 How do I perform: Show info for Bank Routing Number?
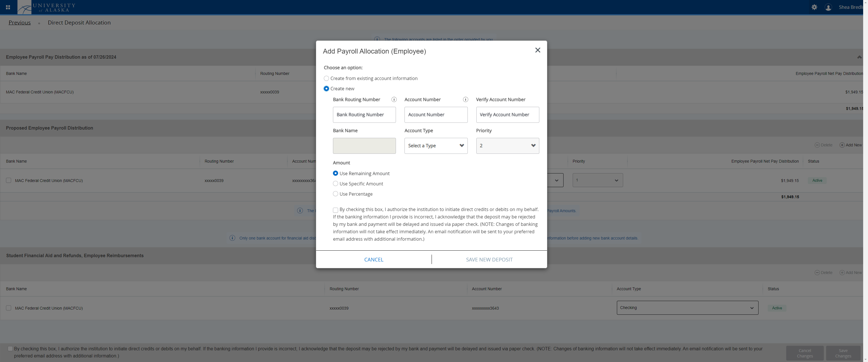(394, 99)
